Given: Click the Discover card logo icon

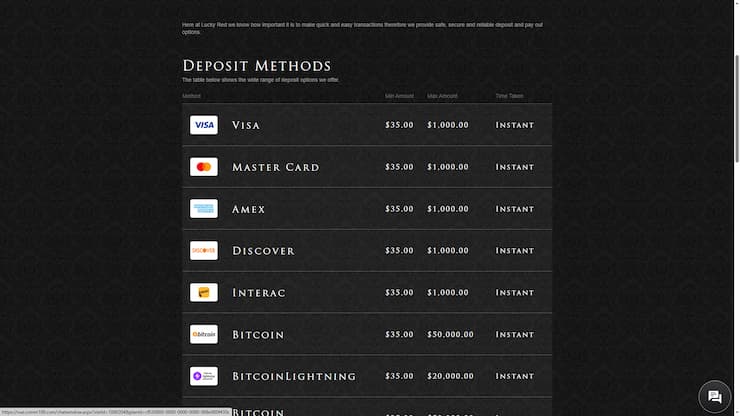Looking at the screenshot, I should (x=204, y=251).
